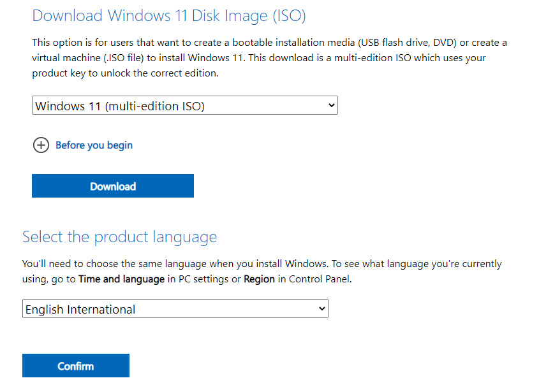Open the Windows 11 multi-edition ISO dropdown
Image resolution: width=539 pixels, height=392 pixels.
pyautogui.click(x=184, y=105)
